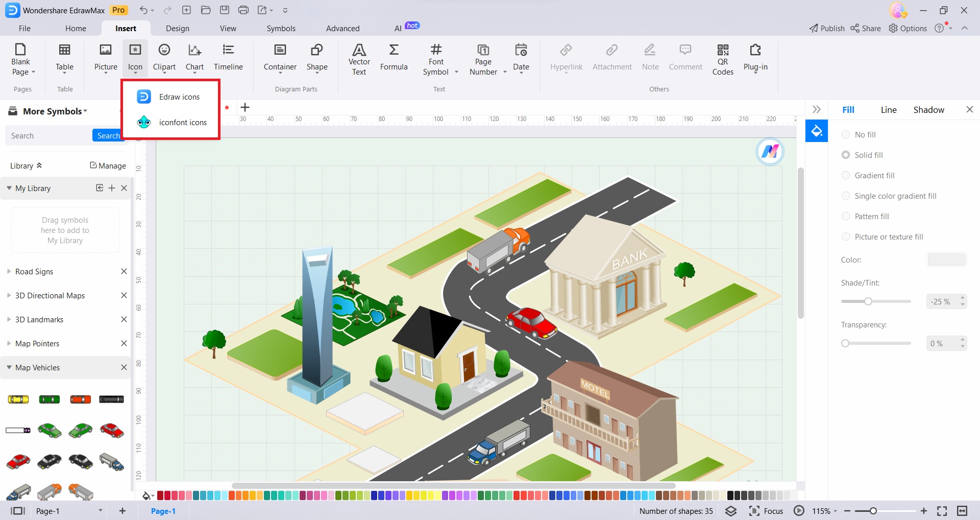This screenshot has width=980, height=520.
Task: Select Single color gradient fill
Action: pyautogui.click(x=889, y=196)
